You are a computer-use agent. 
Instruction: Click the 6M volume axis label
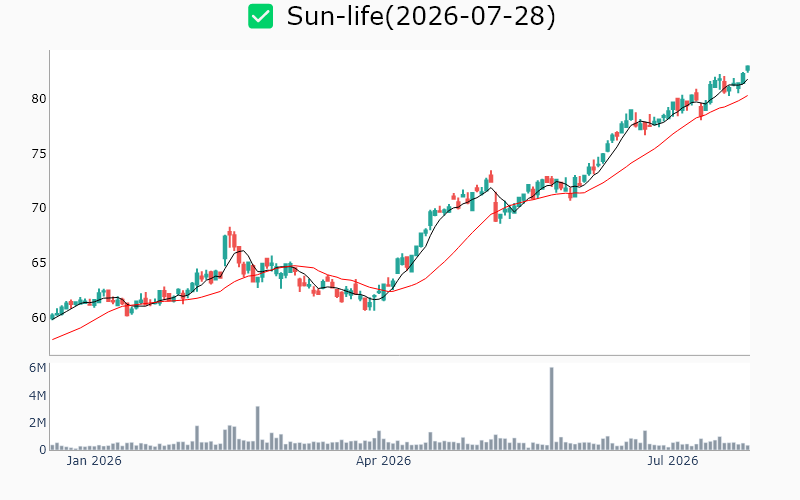37,368
